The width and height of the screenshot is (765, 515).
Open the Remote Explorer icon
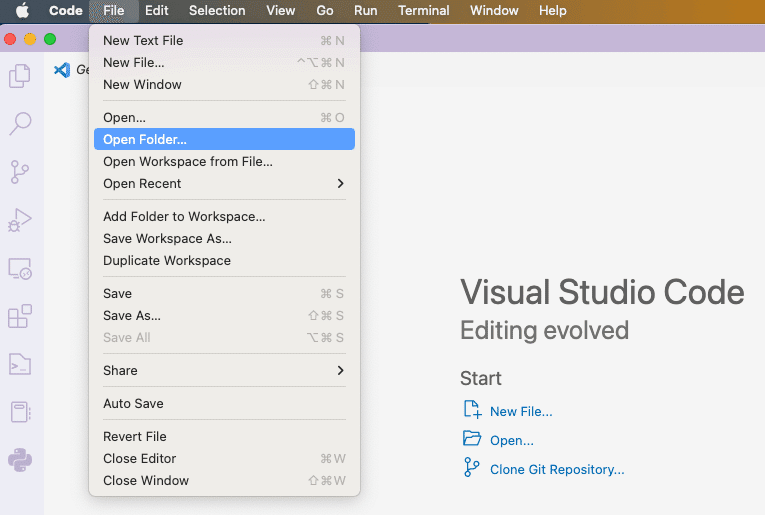pyautogui.click(x=20, y=269)
